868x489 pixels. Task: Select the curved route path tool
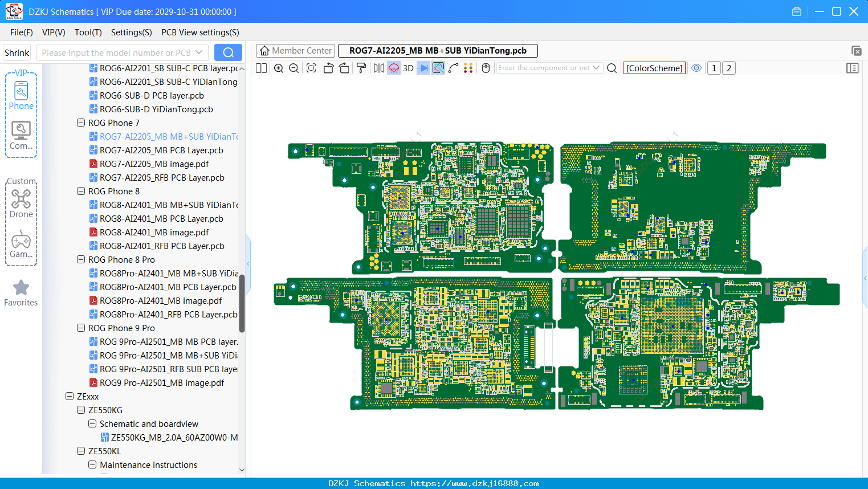[x=453, y=68]
